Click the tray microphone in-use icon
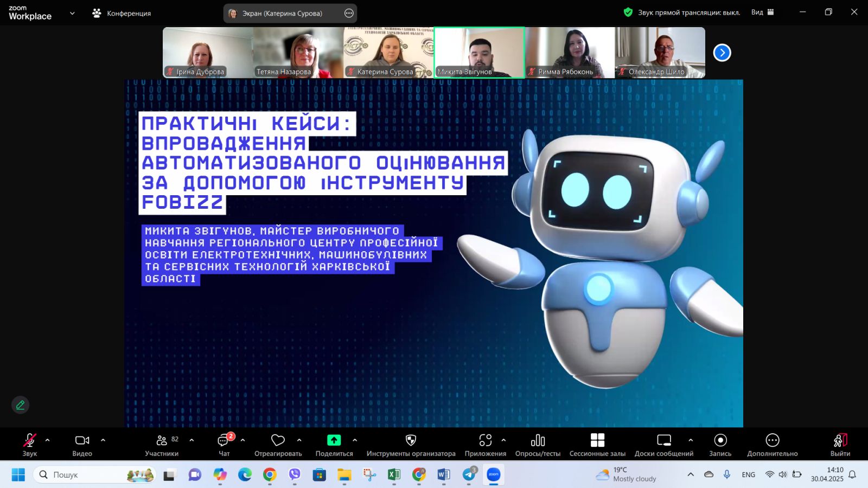 [727, 474]
